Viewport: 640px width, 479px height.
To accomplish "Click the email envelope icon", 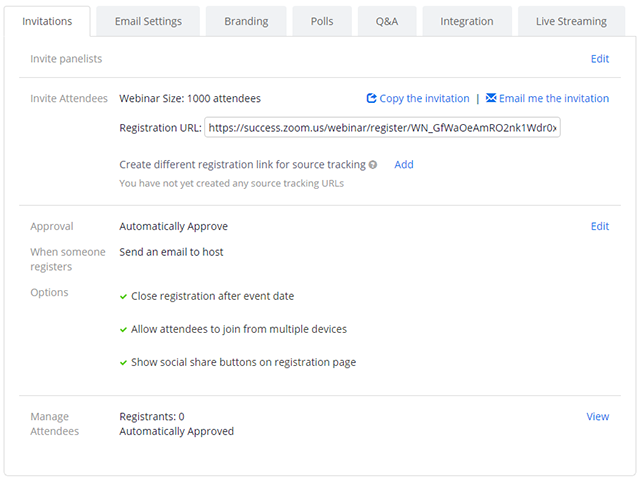I will click(491, 99).
